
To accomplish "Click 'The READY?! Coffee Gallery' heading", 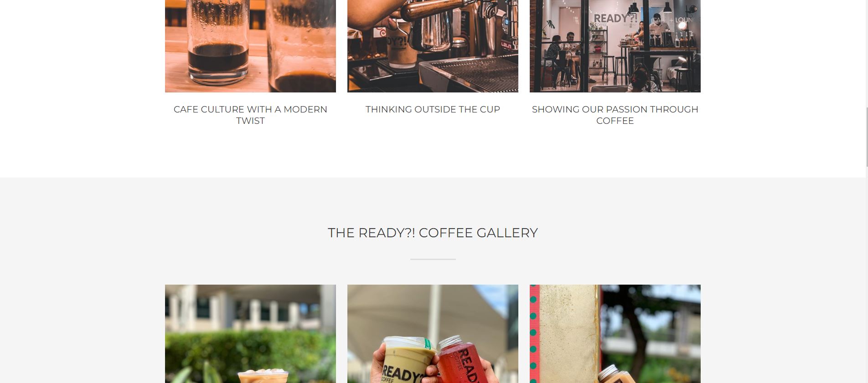I will 433,233.
